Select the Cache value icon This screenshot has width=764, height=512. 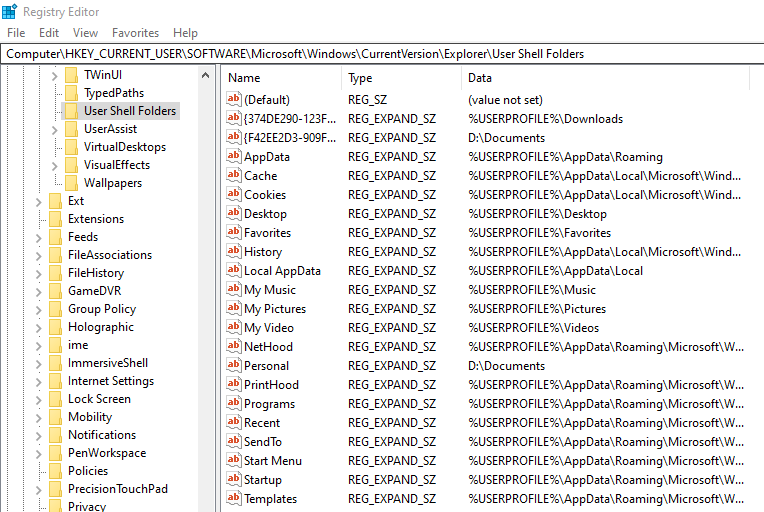pos(234,175)
